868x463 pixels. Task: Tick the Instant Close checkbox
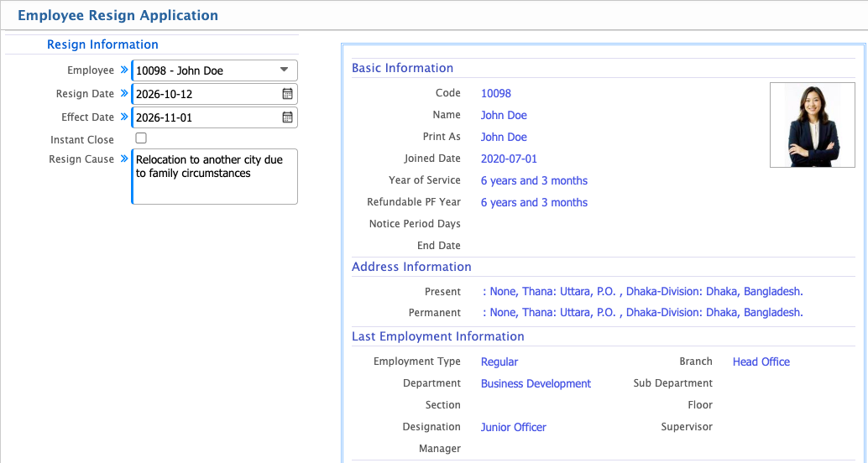(141, 138)
